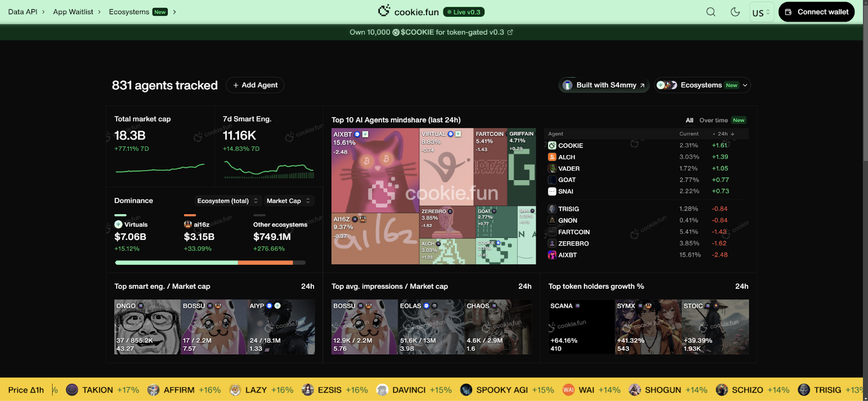The width and height of the screenshot is (868, 401).
Task: Open the Ecosystem (total) dropdown
Action: tap(228, 201)
